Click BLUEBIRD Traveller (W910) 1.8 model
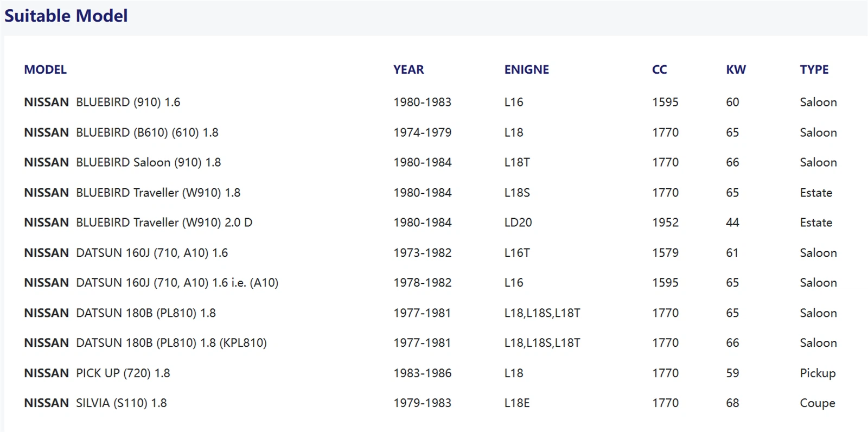Viewport: 868px width, 432px height. (158, 193)
